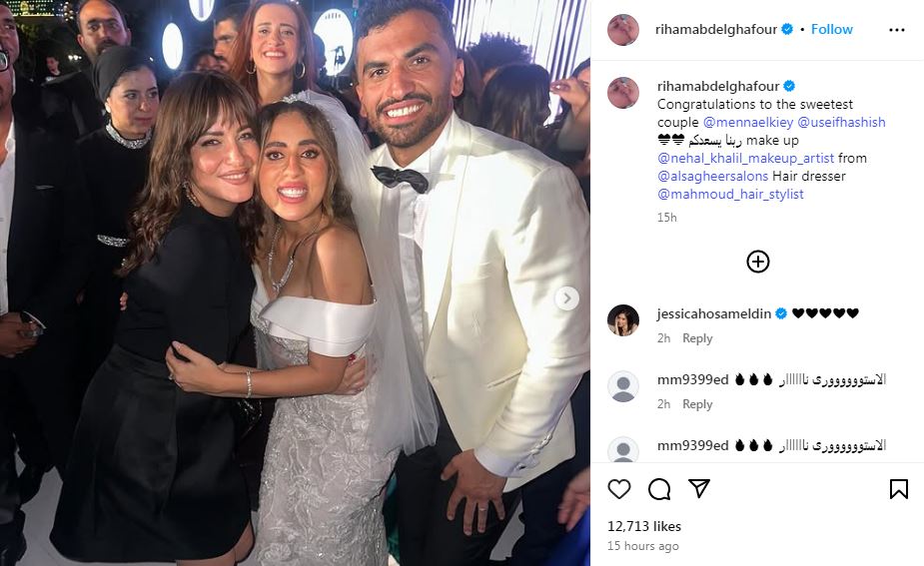Screen dimensions: 924x566
Task: Visit @nehal_khalil_makeup_artist profile
Action: (747, 158)
